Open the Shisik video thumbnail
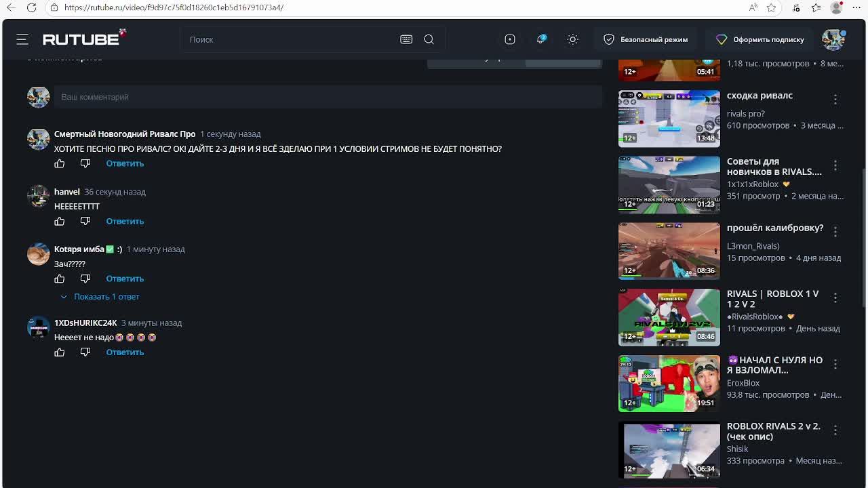Image resolution: width=868 pixels, height=488 pixels. (x=669, y=449)
